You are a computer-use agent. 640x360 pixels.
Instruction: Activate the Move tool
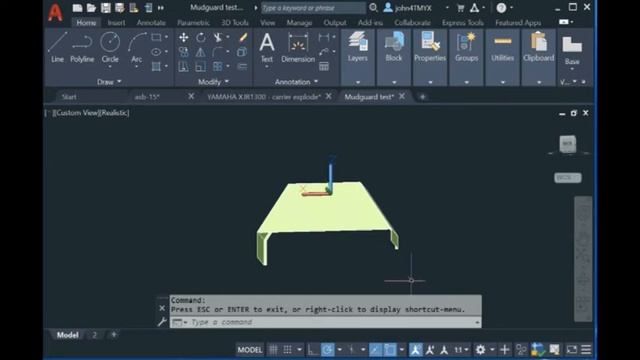[184, 38]
